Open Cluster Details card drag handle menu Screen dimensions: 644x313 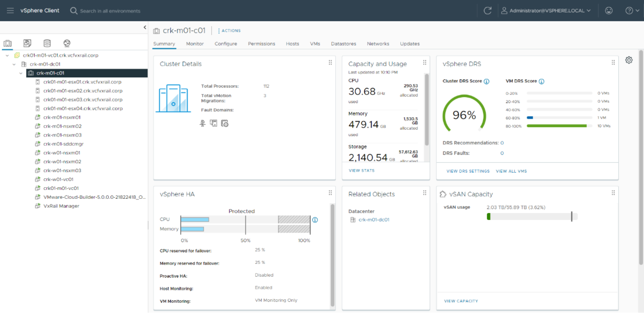tap(330, 63)
